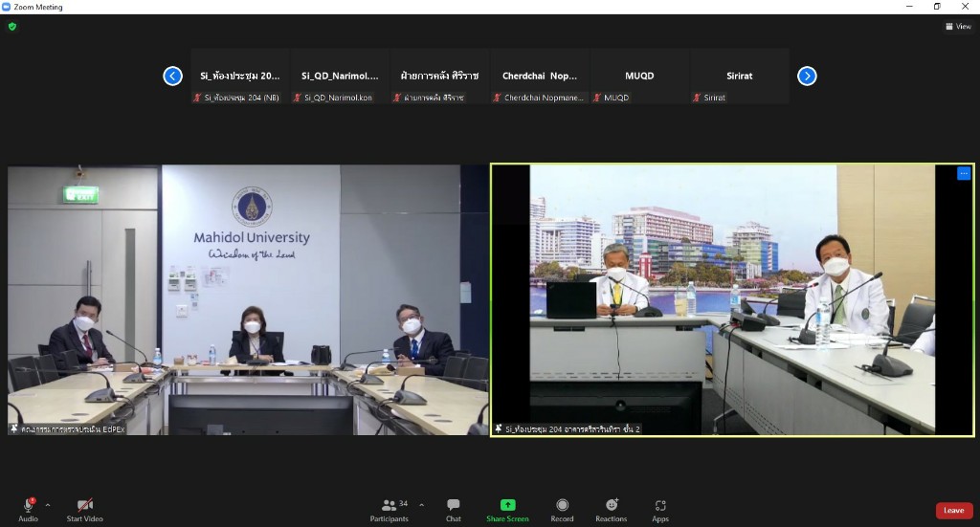Viewport: 980px width, 527px height.
Task: Click the green encryption shield icon
Action: (12, 26)
